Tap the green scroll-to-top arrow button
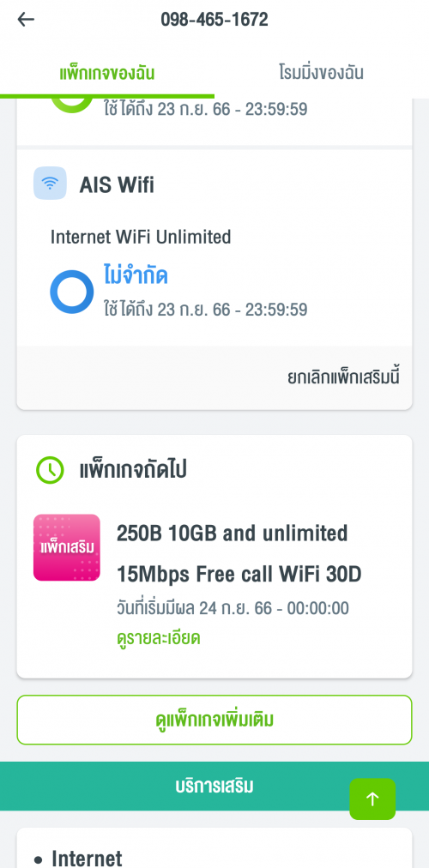Image resolution: width=429 pixels, height=868 pixels. [372, 799]
